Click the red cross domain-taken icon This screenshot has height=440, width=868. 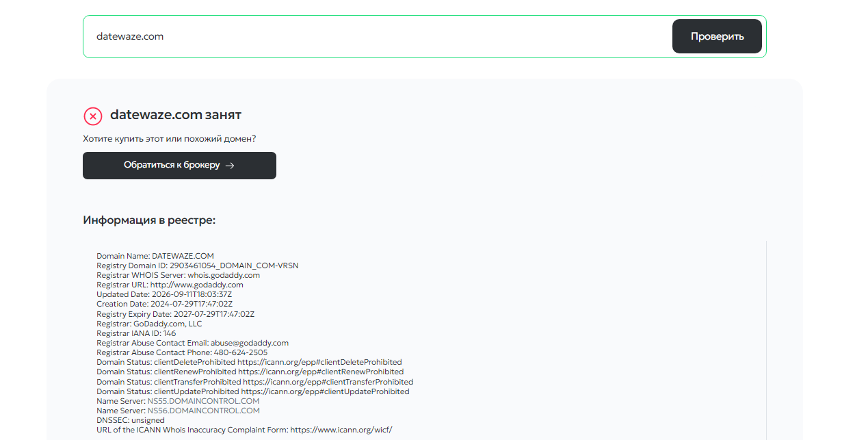(x=93, y=116)
